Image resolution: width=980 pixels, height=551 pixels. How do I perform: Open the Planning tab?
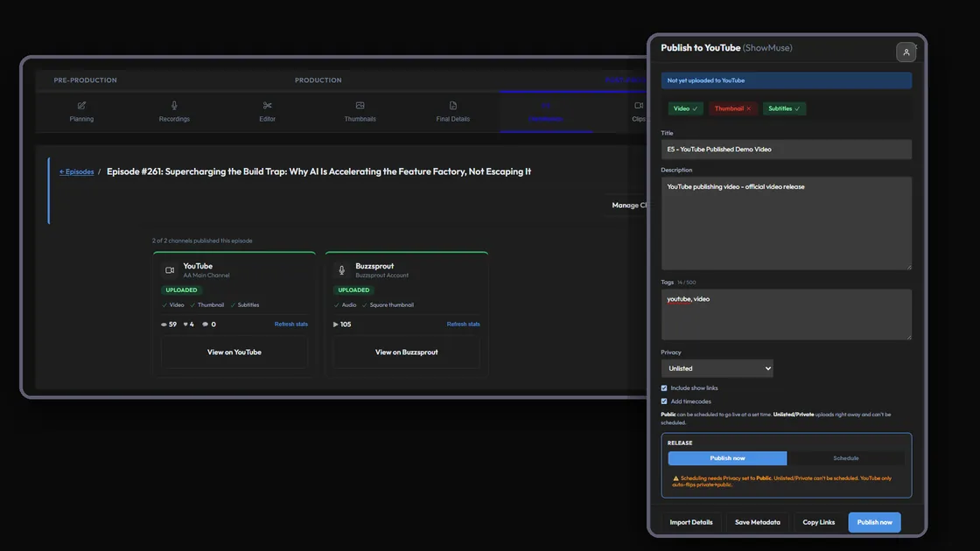(81, 111)
